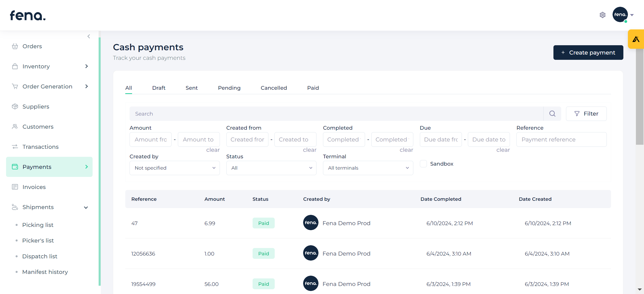Click the Orders basket icon in sidebar
This screenshot has height=294, width=644.
(x=15, y=46)
